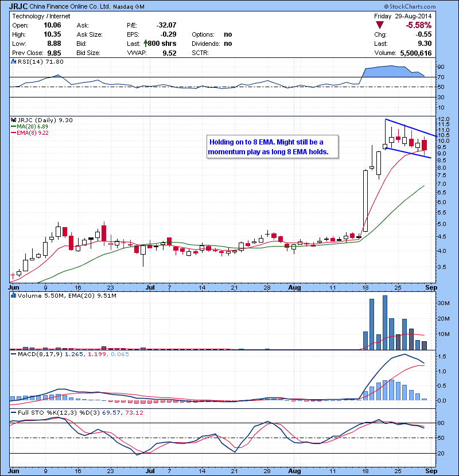Viewport: 459px width, 476px height.
Task: Click the Prev Close 9.85 value
Action: pos(54,53)
